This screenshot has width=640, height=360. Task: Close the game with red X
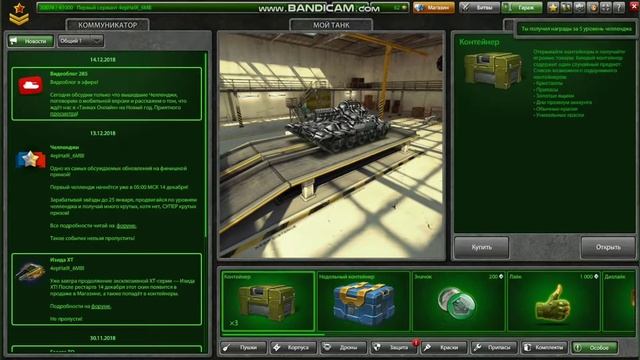pos(634,6)
